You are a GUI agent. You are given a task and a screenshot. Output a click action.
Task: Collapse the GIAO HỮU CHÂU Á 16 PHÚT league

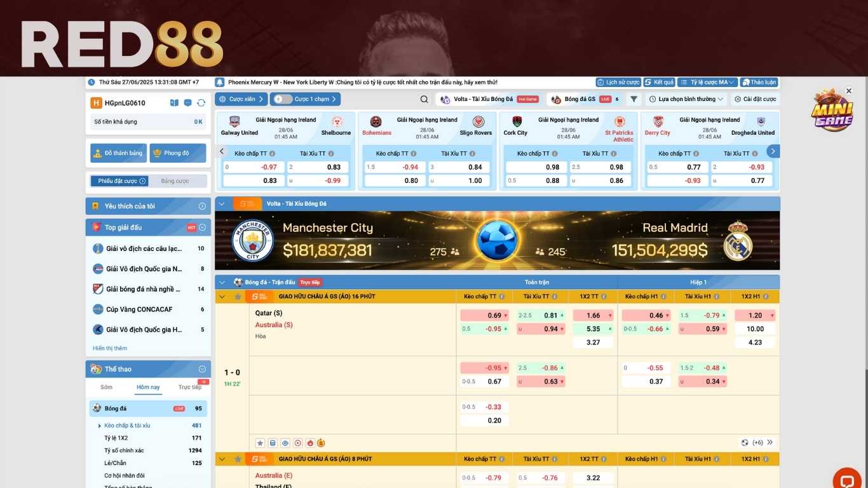point(222,297)
